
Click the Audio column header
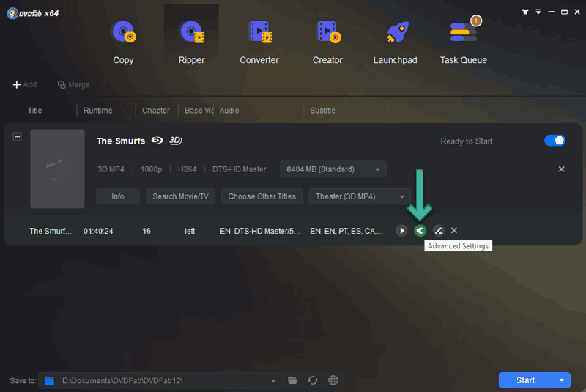tap(229, 111)
